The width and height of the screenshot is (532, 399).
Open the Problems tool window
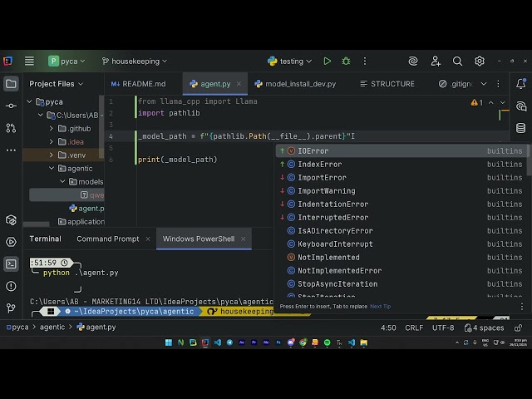pyautogui.click(x=11, y=286)
